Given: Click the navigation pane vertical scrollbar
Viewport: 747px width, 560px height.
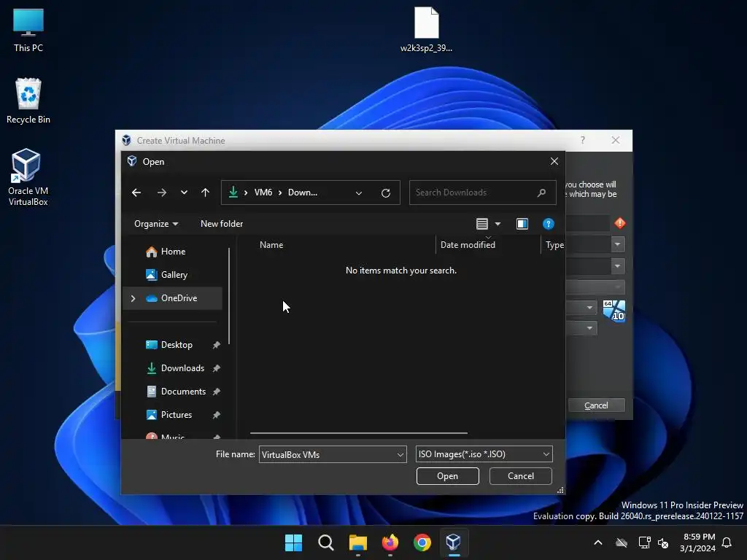Looking at the screenshot, I should (229, 296).
